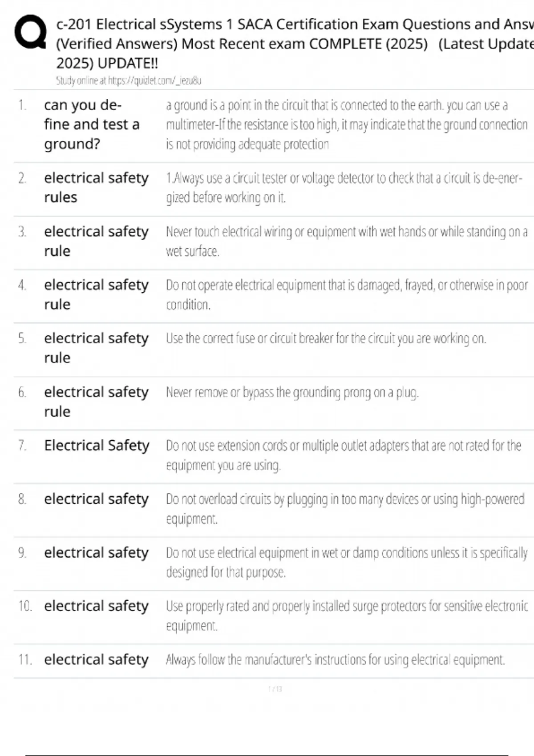
Task: Select term 'can you define and test a ground?'
Action: click(92, 125)
